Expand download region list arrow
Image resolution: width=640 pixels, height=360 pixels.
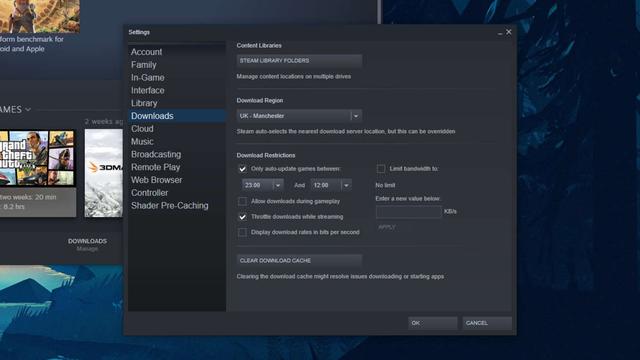coord(356,116)
